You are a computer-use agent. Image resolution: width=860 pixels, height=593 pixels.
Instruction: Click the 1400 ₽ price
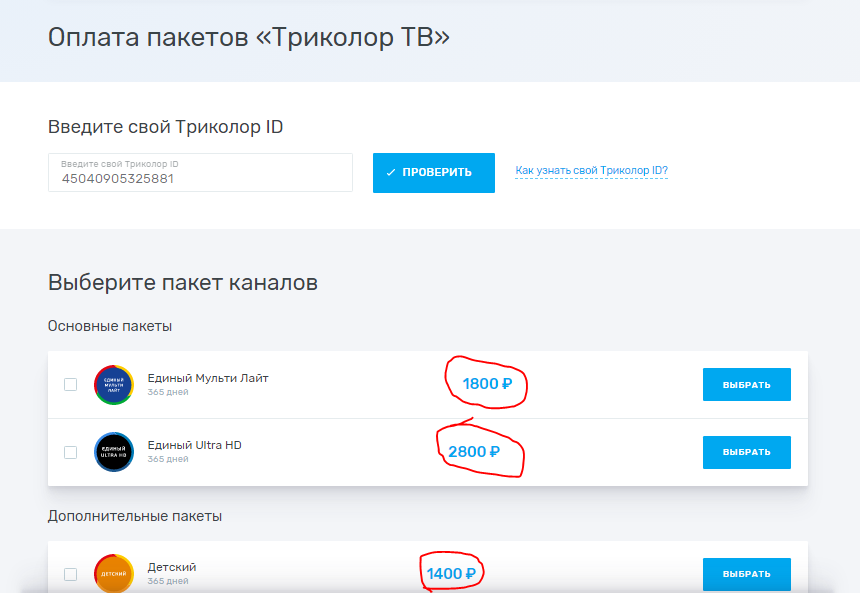[451, 574]
